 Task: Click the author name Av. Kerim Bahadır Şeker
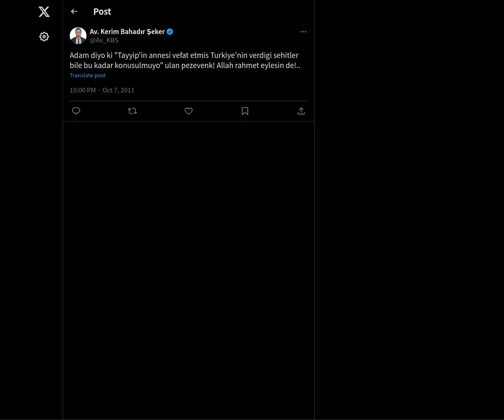pos(127,32)
